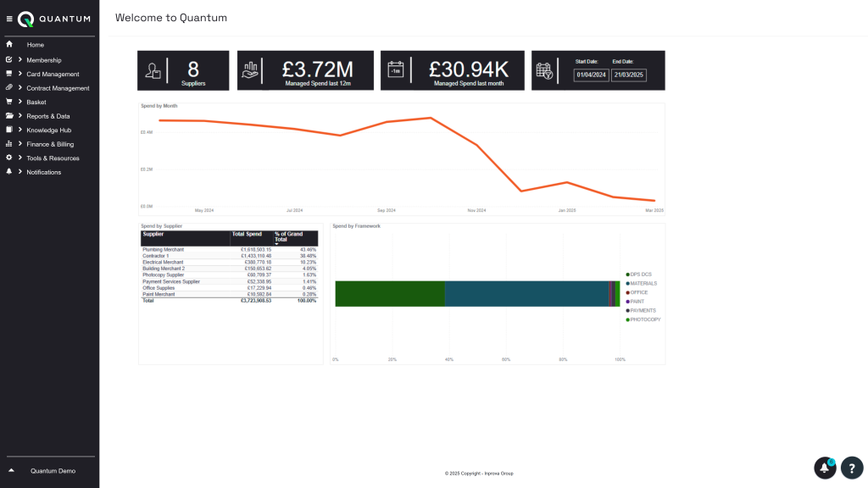Open the Membership section icon
The image size is (868, 488).
pos(8,59)
